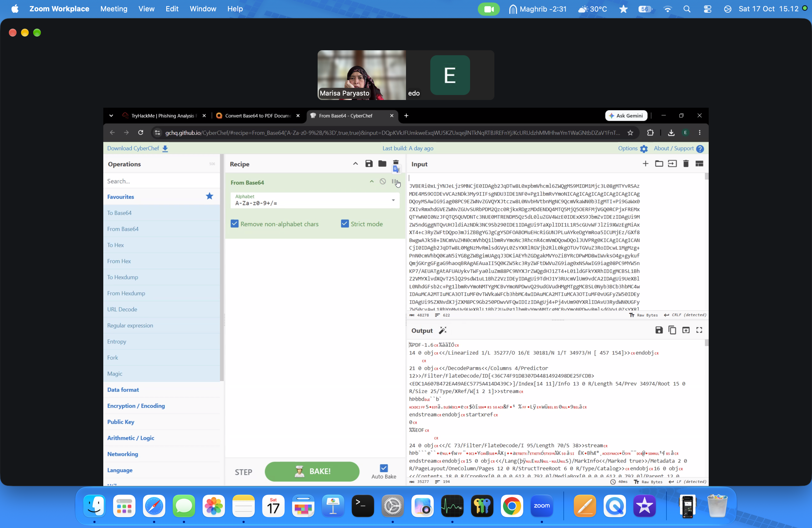Viewport: 812px width, 528px height.
Task: Clear input and output trash icon
Action: point(686,164)
